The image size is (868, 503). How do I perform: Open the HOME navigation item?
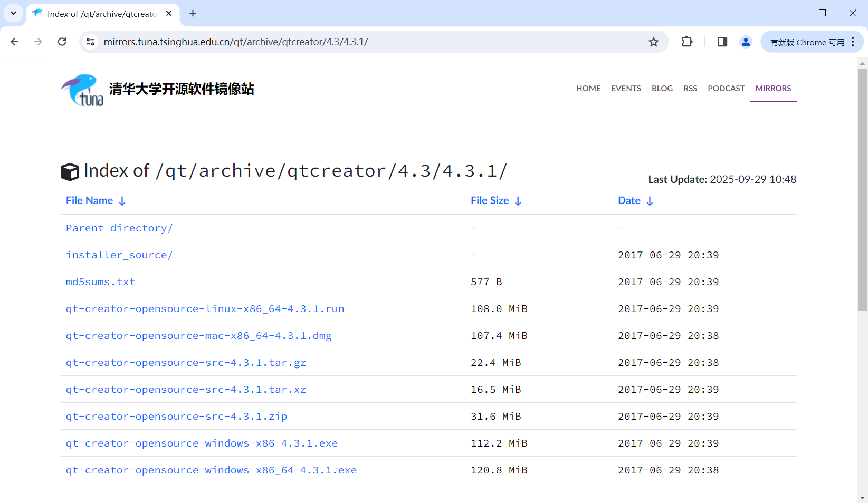[588, 89]
